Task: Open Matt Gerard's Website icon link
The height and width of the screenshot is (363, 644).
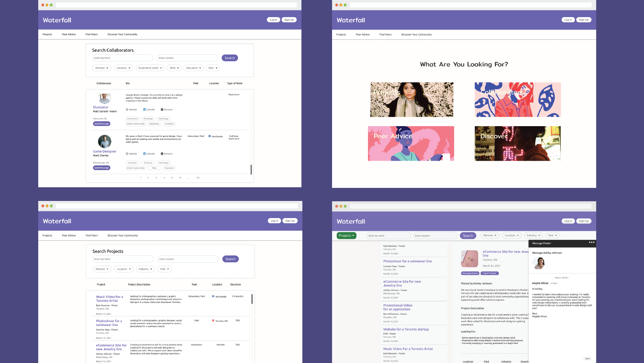Action: click(x=127, y=110)
